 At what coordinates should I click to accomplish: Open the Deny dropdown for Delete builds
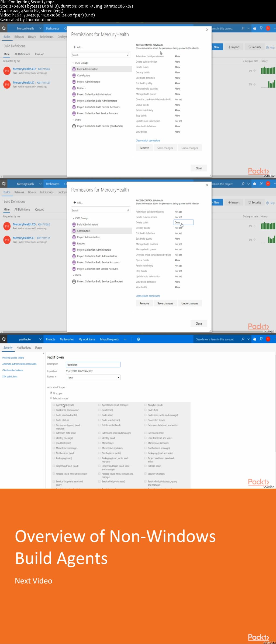pos(184,222)
